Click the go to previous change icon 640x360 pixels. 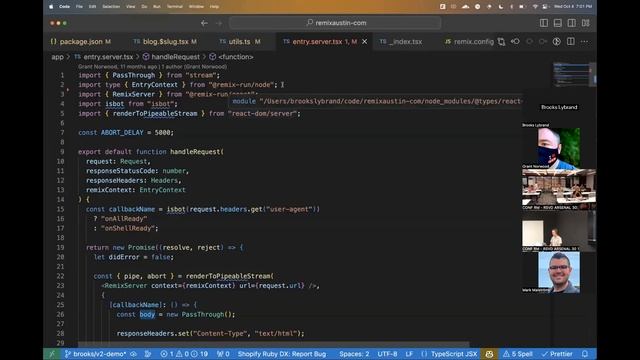tap(515, 42)
